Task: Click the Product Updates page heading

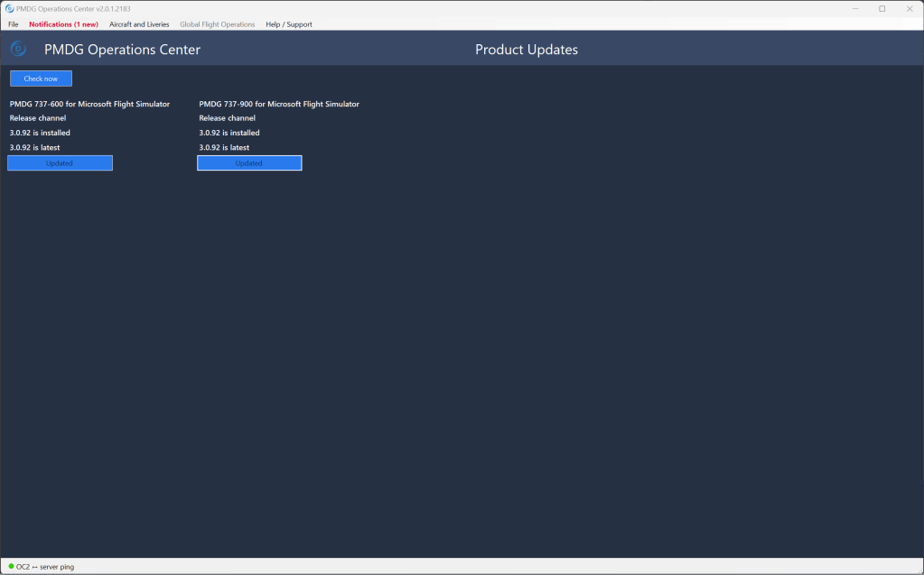Action: (527, 50)
